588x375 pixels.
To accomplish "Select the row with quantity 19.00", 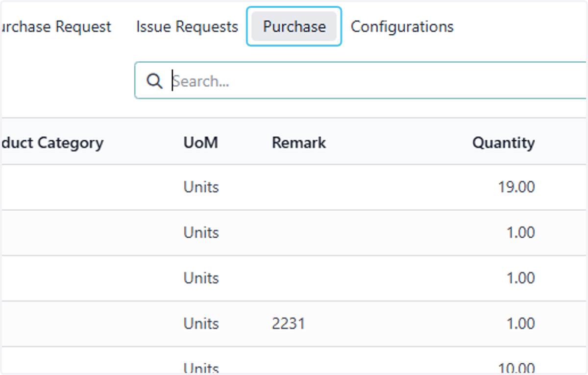I will (x=294, y=187).
